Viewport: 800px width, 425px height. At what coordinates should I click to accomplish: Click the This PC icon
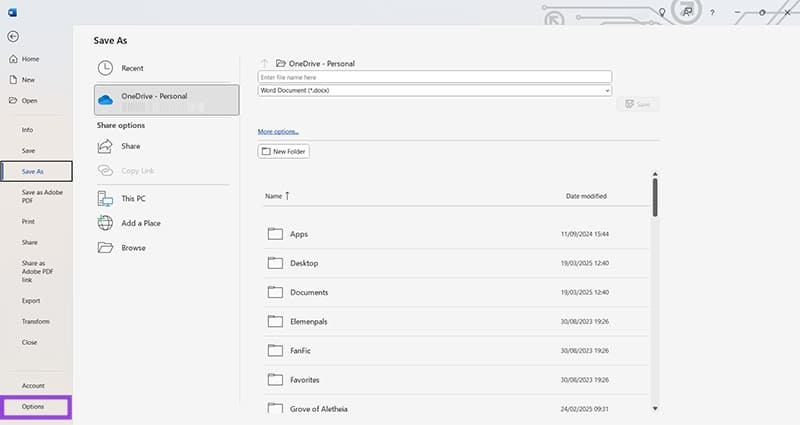(x=106, y=198)
